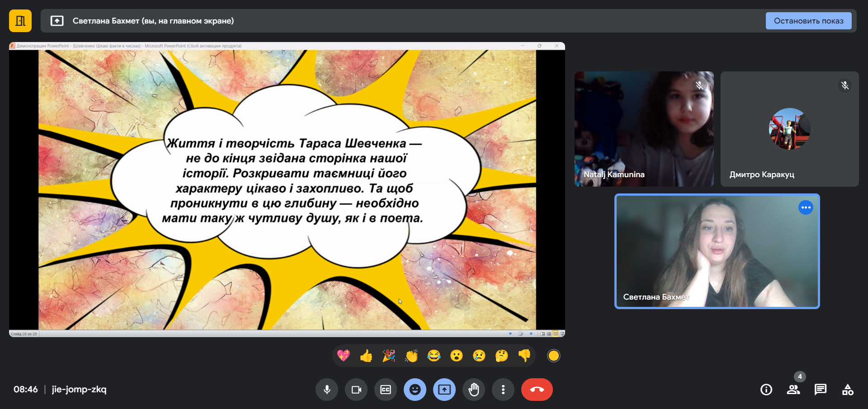Image resolution: width=868 pixels, height=409 pixels.
Task: Open the activities panel
Action: pyautogui.click(x=848, y=390)
